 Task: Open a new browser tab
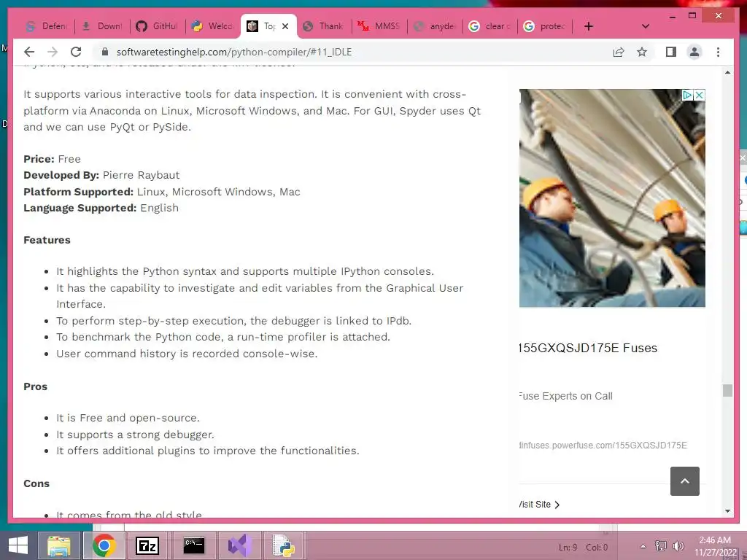click(589, 26)
